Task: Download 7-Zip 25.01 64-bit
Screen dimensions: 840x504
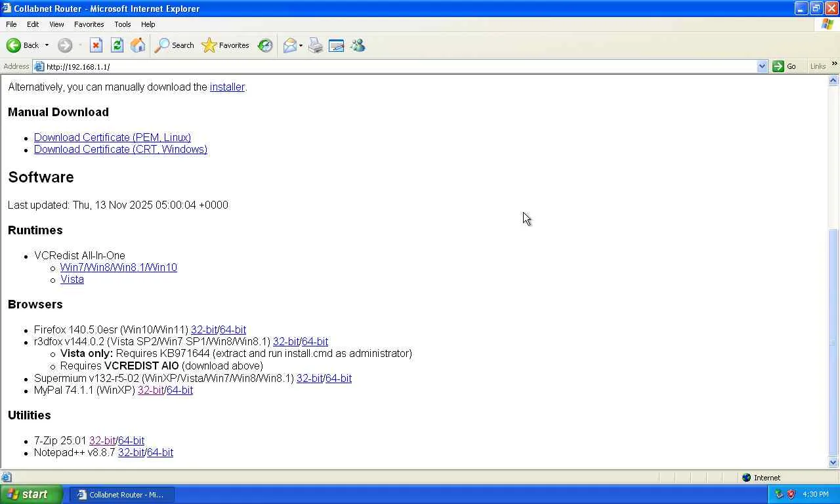Action: (x=131, y=440)
